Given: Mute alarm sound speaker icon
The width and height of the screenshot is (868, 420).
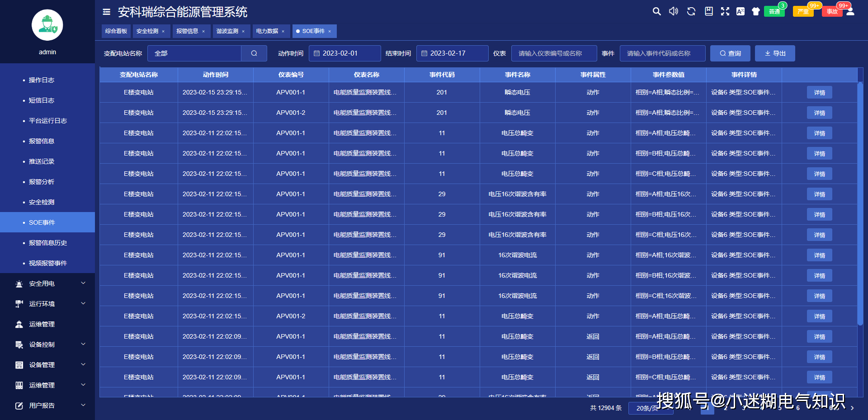Looking at the screenshot, I should point(674,11).
